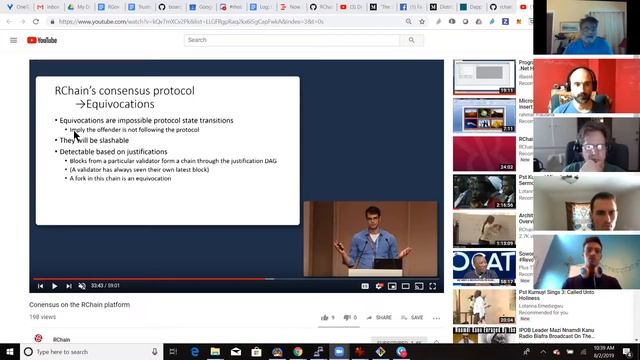Click the video title 'Conensus on the RChain platform'
The image size is (640, 360).
click(x=80, y=304)
